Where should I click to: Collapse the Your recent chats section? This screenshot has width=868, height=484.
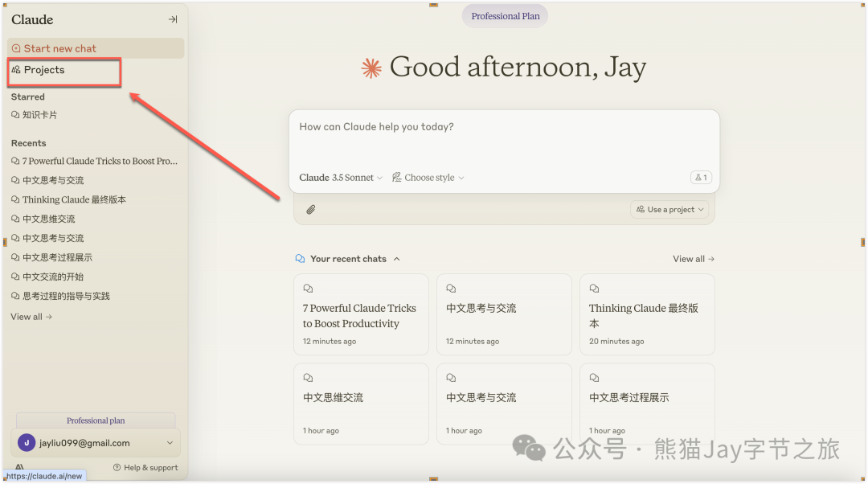397,259
